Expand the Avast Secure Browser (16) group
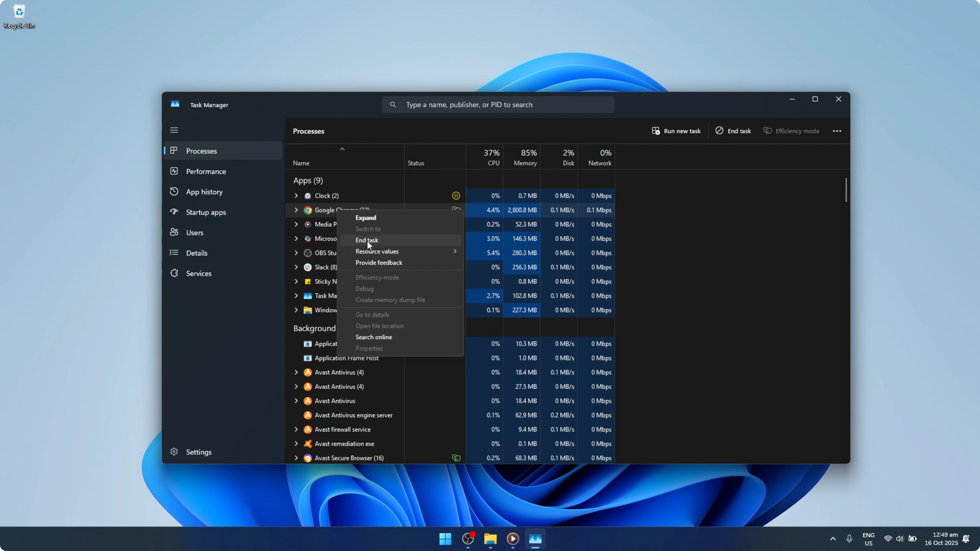The width and height of the screenshot is (980, 551). point(296,458)
